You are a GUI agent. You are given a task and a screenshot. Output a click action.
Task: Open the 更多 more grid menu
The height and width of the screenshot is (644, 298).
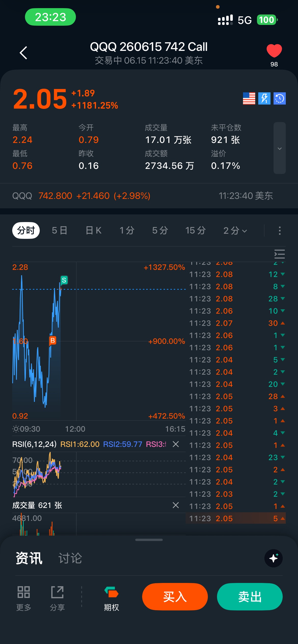(x=24, y=598)
